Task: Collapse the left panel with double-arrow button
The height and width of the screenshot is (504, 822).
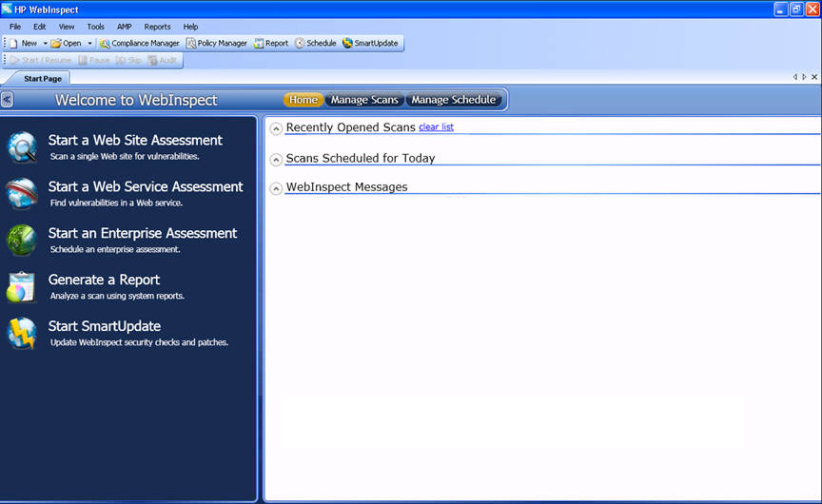Action: 8,100
